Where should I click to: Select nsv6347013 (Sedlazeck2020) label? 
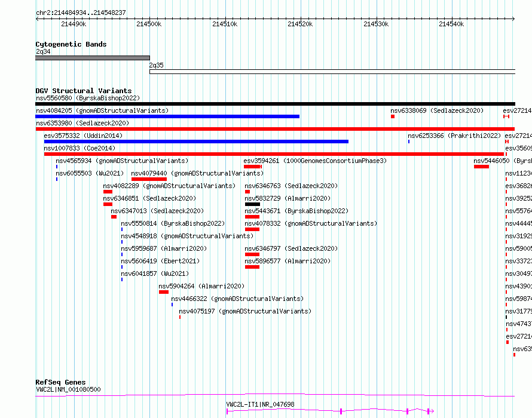tap(157, 211)
